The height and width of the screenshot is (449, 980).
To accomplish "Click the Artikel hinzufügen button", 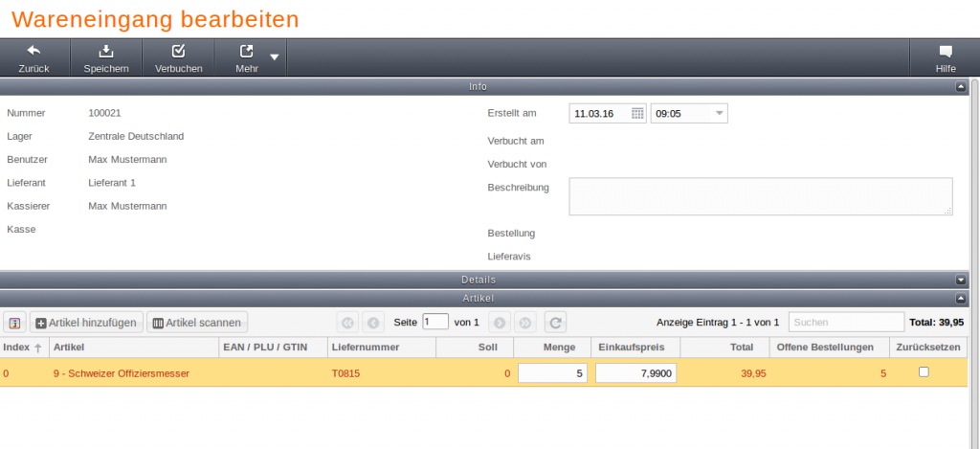I will [x=88, y=323].
